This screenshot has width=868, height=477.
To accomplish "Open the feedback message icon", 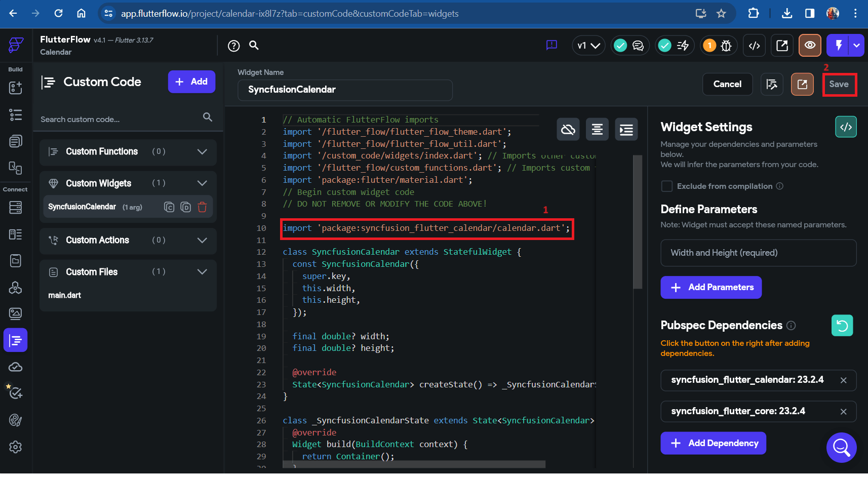I will pos(551,46).
